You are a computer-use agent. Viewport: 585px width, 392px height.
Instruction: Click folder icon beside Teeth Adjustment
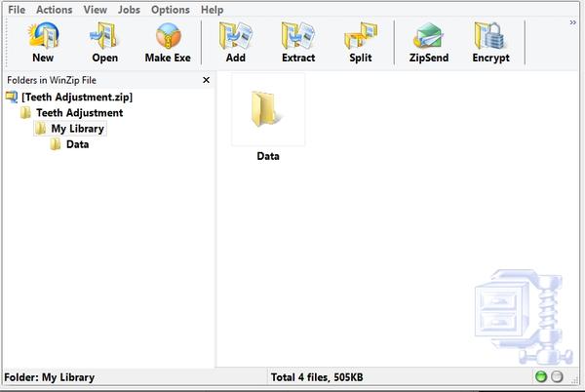click(25, 113)
